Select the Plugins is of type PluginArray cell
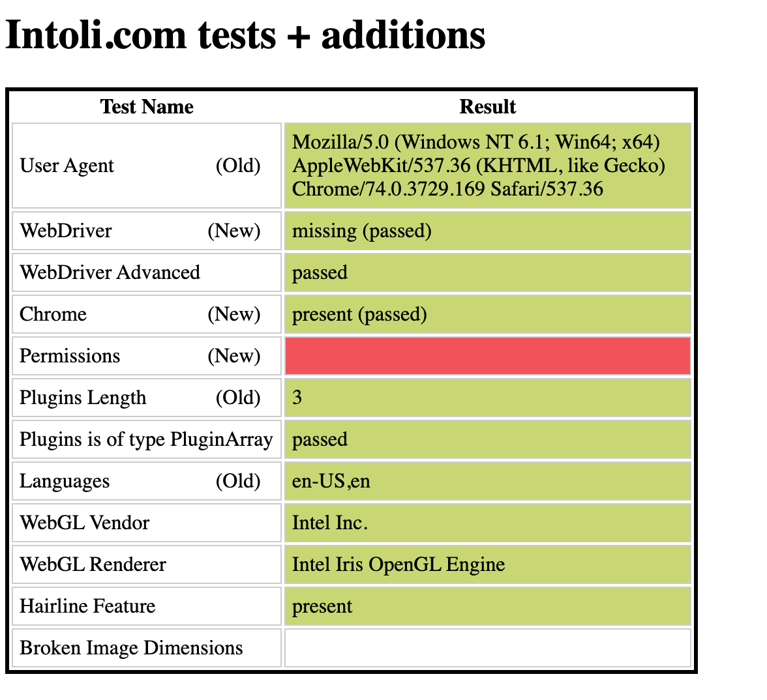The height and width of the screenshot is (700, 767). (147, 439)
